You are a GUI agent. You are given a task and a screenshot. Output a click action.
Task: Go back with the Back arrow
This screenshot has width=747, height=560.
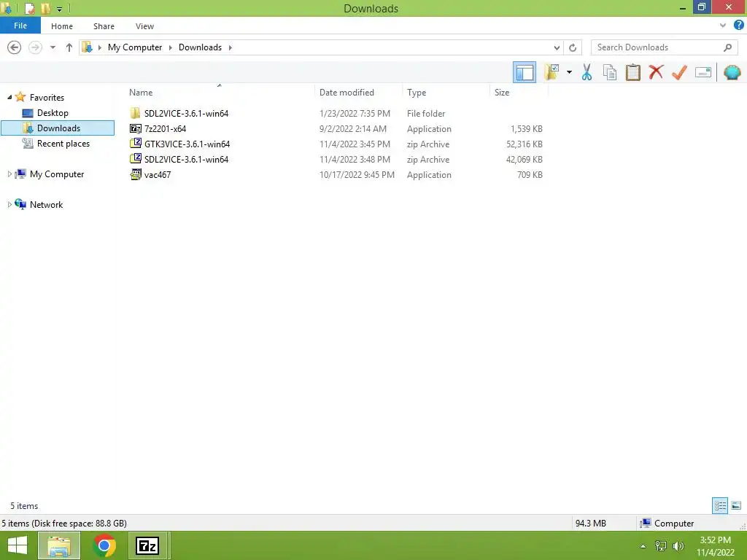click(x=15, y=47)
